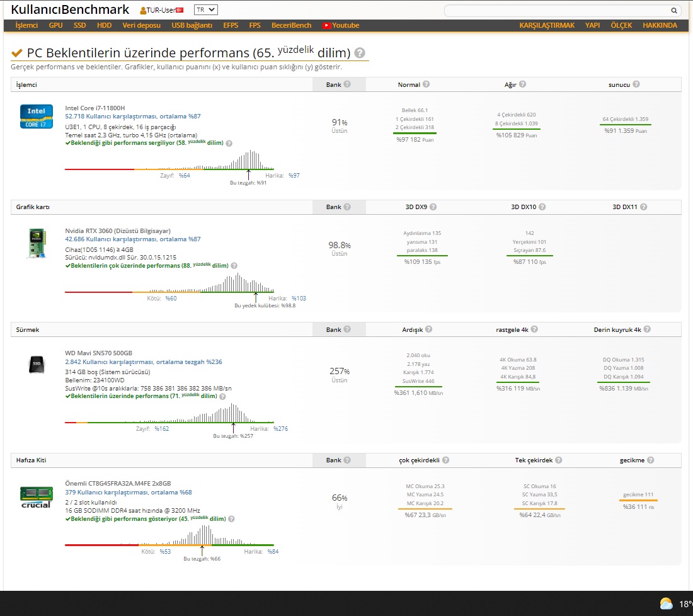Open 42.686 Kullanıcı karşılaştırması link
This screenshot has height=616, width=693.
(132, 239)
